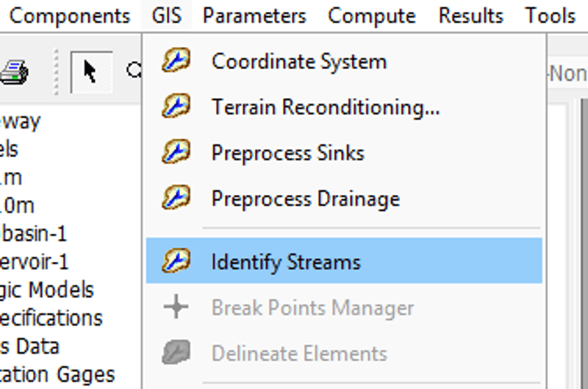Image resolution: width=588 pixels, height=389 pixels.
Task: Select the Subbasin-1 tree item
Action: 34,234
